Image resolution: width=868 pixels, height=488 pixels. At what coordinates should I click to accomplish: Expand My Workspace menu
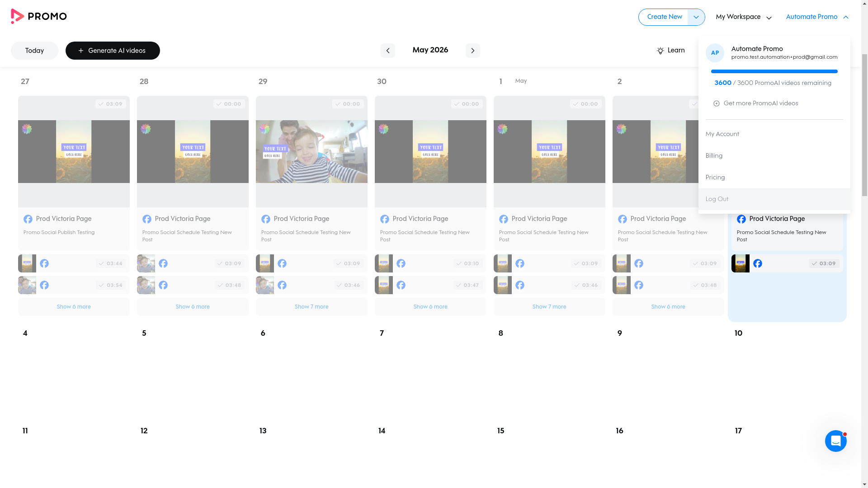[744, 17]
